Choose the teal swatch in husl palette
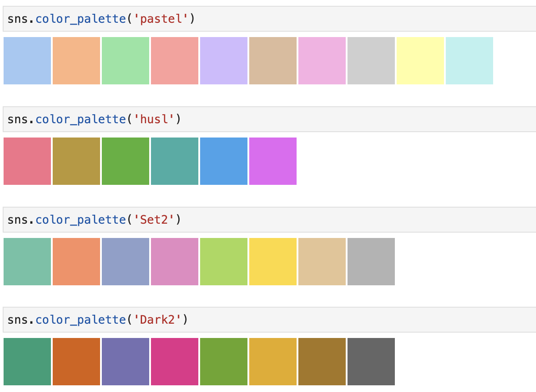The height and width of the screenshot is (392, 536). point(175,161)
